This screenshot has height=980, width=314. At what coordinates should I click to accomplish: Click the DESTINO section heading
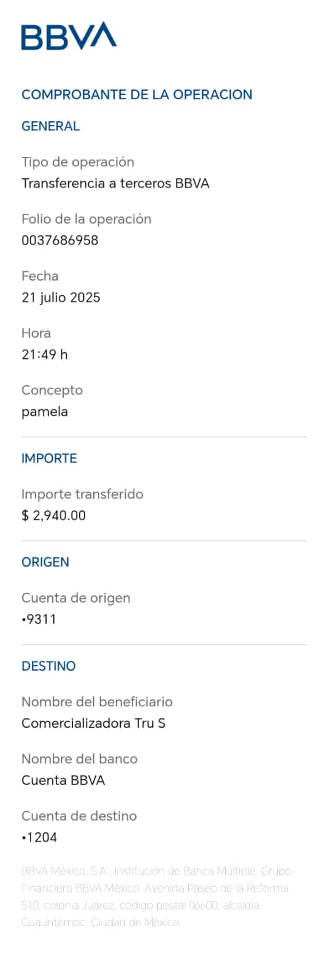tap(48, 666)
